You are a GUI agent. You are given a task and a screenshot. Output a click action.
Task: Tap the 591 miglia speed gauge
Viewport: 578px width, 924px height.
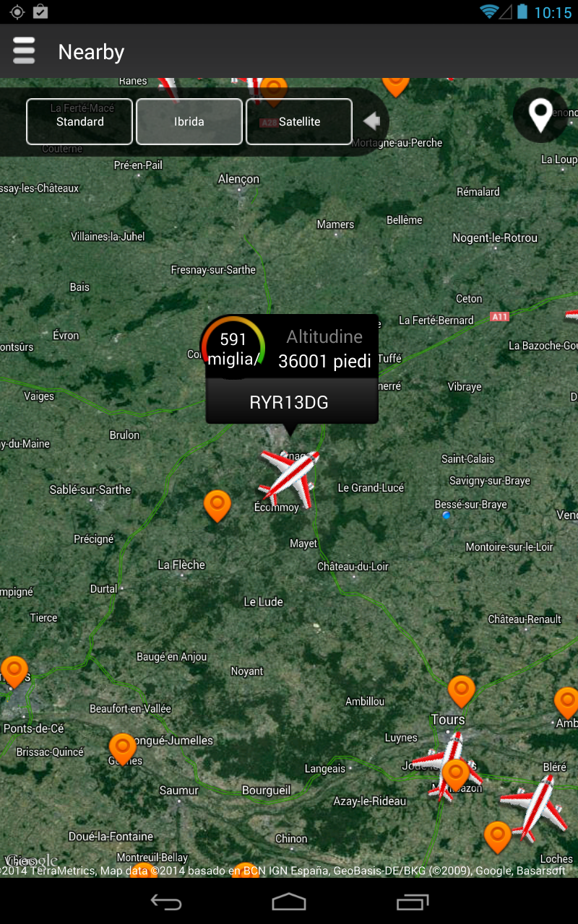pyautogui.click(x=233, y=347)
